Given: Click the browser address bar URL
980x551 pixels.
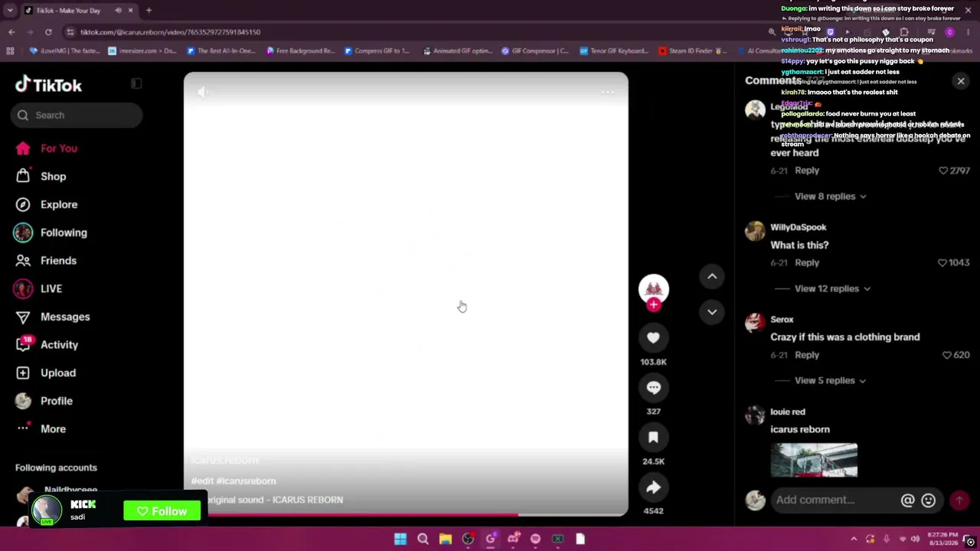Looking at the screenshot, I should 170,32.
